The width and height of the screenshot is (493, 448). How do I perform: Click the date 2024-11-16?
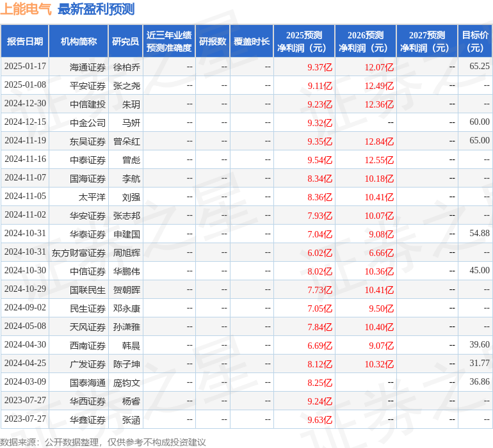point(25,159)
